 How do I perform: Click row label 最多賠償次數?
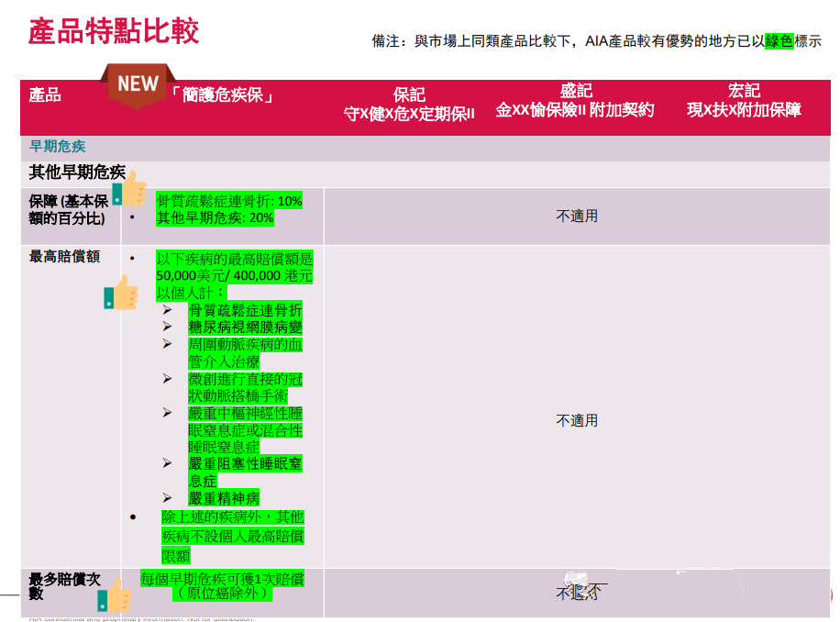64,586
